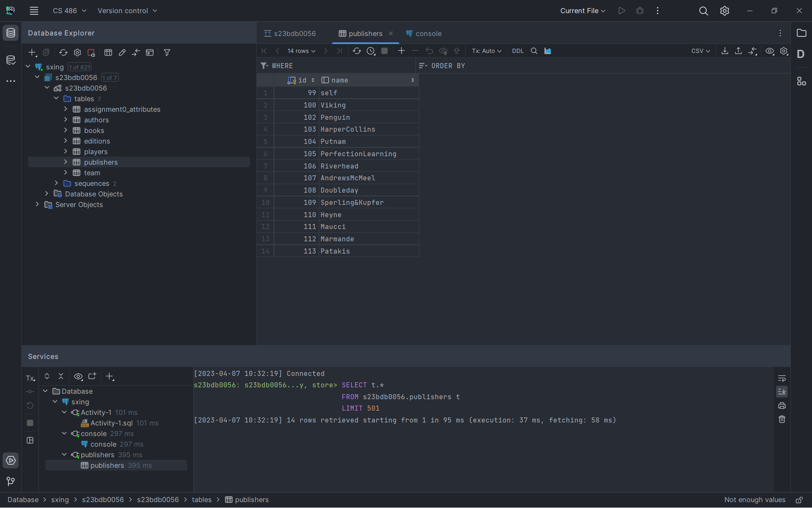The image size is (812, 508).
Task: Click the DDL button in data toolbar
Action: coord(518,51)
